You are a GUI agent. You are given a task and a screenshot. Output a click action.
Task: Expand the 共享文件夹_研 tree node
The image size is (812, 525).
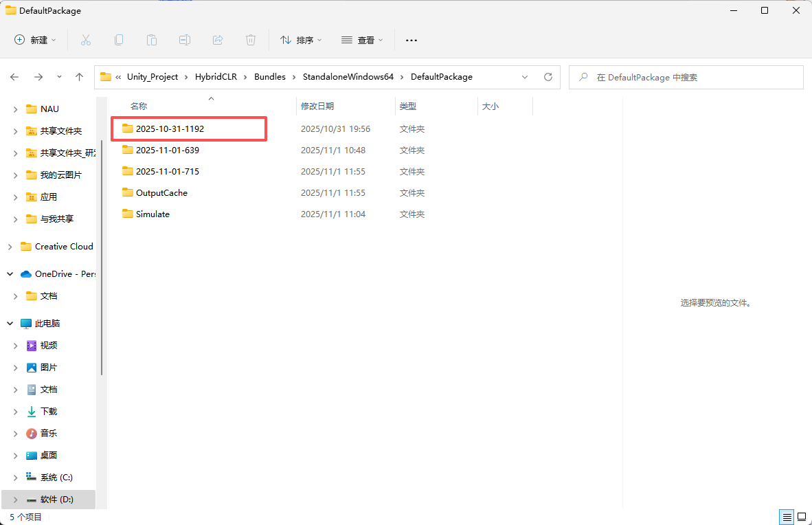[15, 153]
